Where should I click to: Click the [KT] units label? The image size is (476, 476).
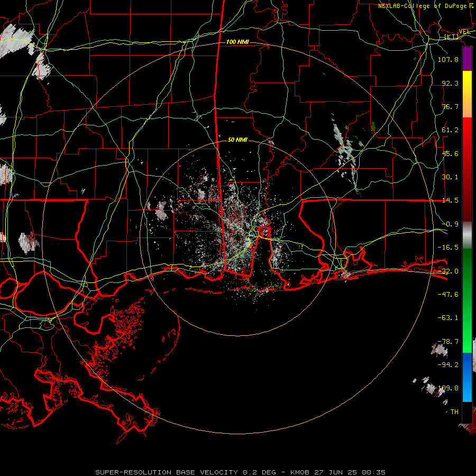[x=452, y=36]
